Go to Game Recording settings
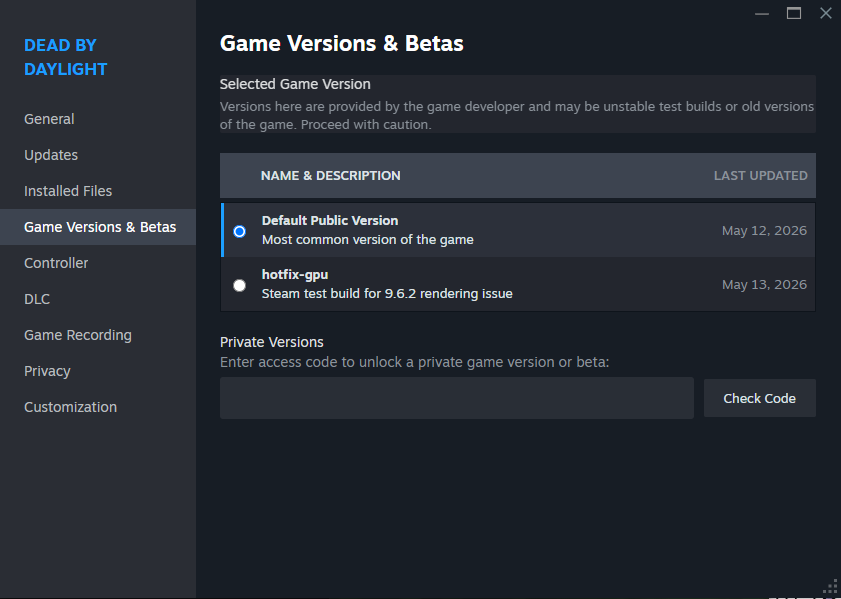The image size is (841, 599). tap(78, 335)
